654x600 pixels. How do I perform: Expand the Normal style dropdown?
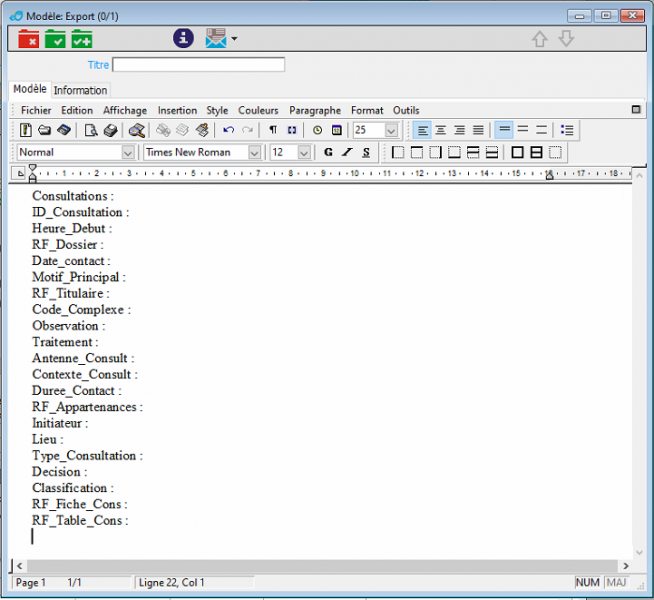(128, 153)
